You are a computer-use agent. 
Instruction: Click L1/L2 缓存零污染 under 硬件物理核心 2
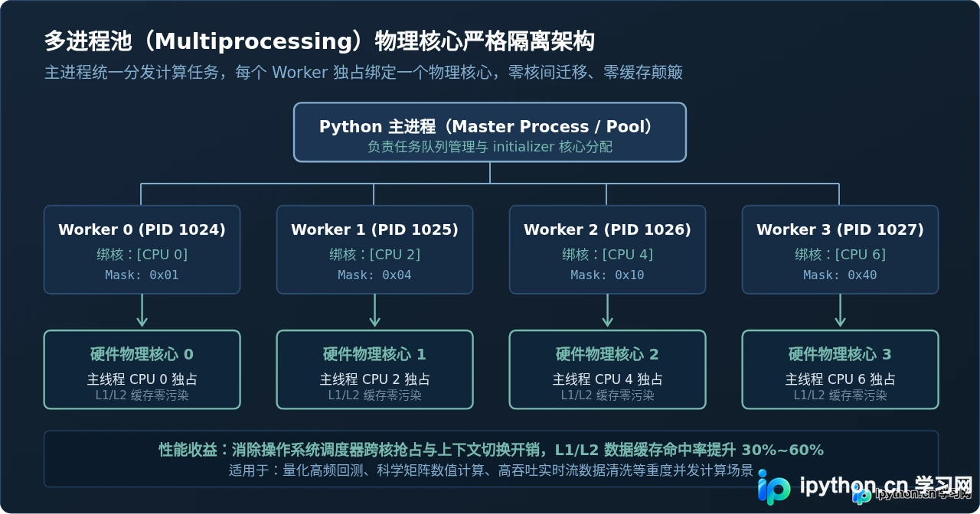(x=607, y=395)
